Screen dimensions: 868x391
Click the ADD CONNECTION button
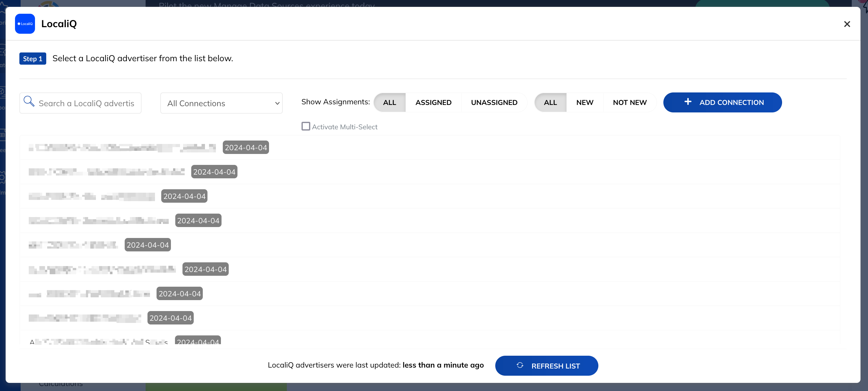coord(722,102)
